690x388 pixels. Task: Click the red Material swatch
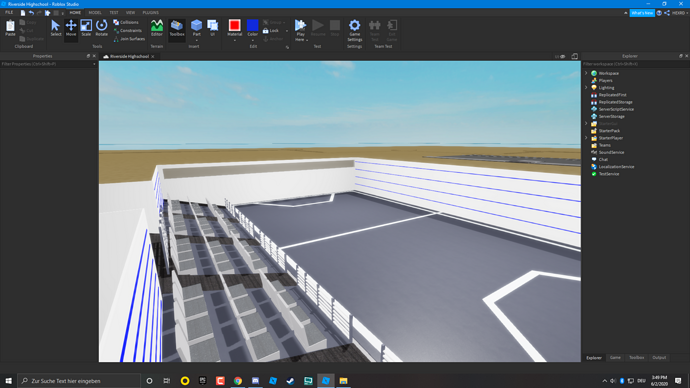tap(235, 25)
